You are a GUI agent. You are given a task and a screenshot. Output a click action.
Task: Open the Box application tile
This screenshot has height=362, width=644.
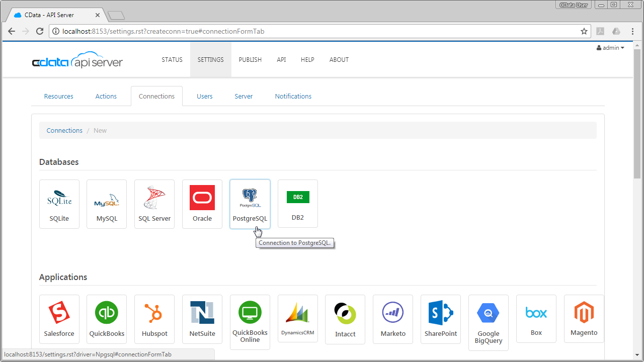point(536,319)
